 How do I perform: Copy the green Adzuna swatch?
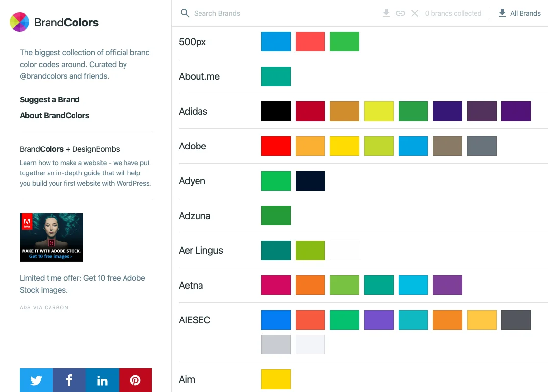276,216
